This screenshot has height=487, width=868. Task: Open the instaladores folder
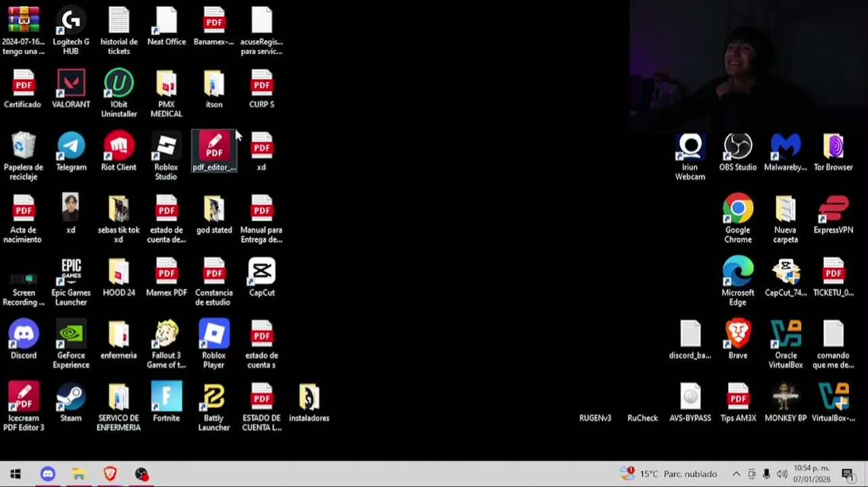(x=309, y=403)
